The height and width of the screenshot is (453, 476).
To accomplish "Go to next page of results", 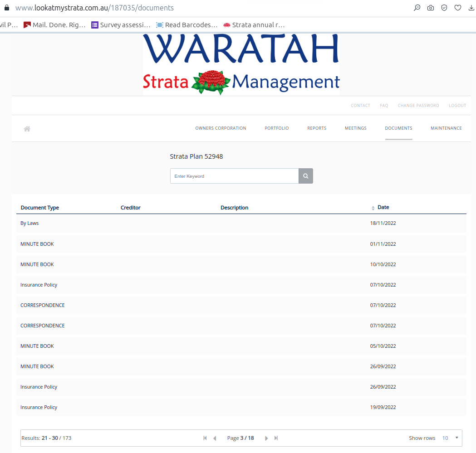I will click(266, 438).
